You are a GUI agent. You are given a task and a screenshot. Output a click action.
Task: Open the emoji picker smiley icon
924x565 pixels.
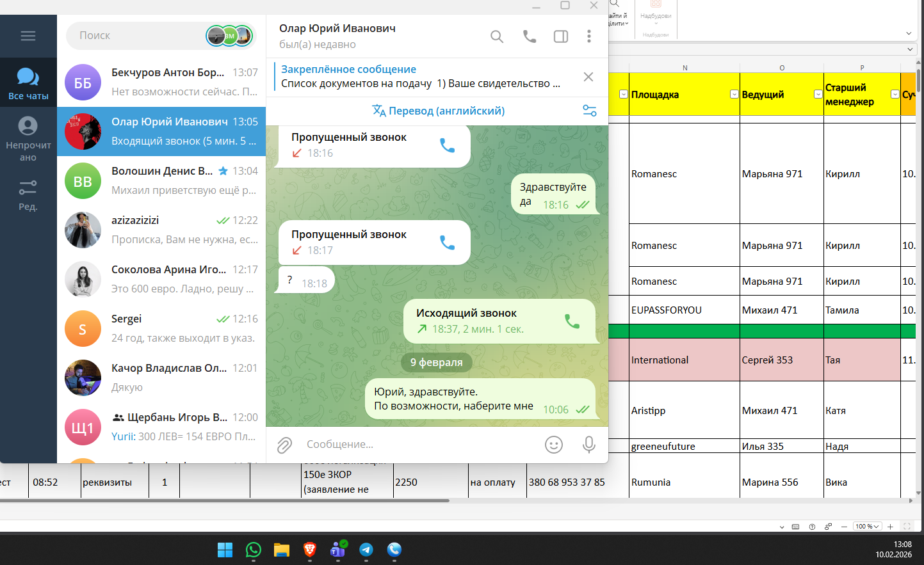554,445
